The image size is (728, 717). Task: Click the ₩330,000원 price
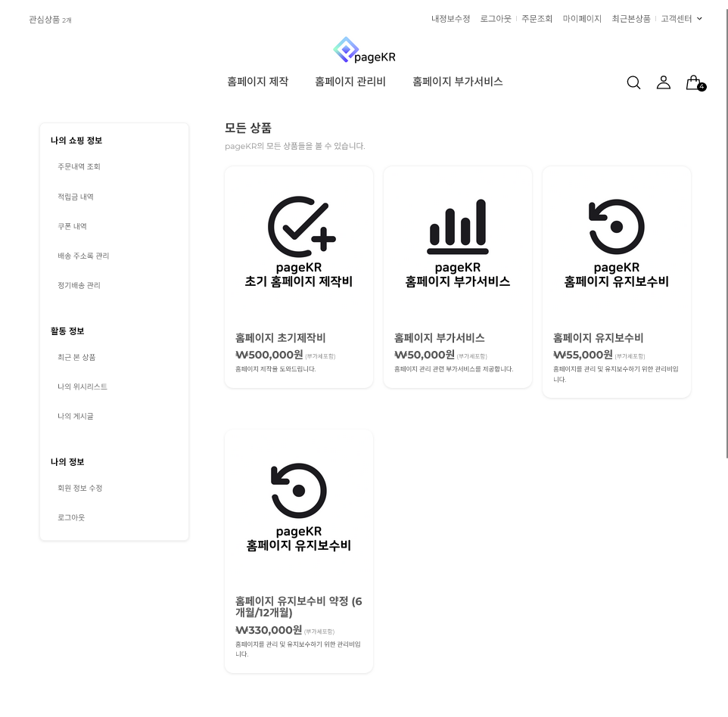269,630
